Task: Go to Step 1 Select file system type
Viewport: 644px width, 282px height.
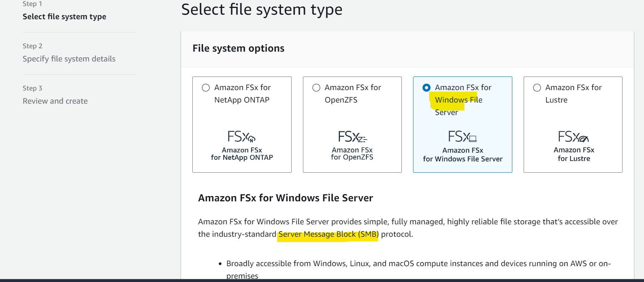Action: coord(65,17)
